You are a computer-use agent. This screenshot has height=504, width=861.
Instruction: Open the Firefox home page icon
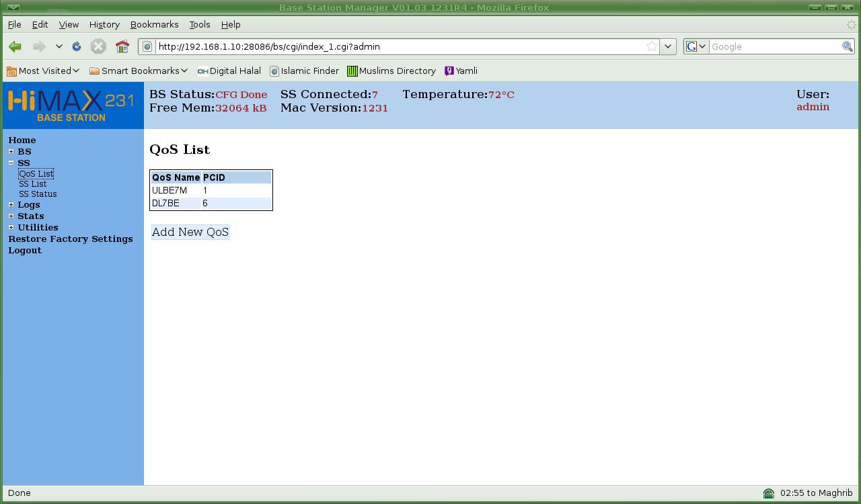(122, 46)
